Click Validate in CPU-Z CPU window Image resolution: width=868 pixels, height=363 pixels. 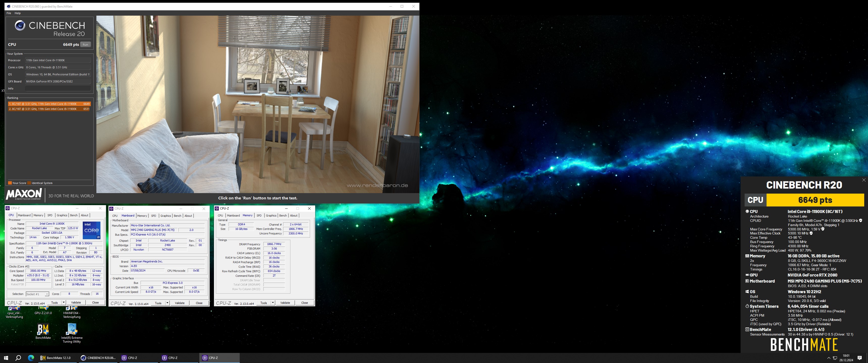76,302
